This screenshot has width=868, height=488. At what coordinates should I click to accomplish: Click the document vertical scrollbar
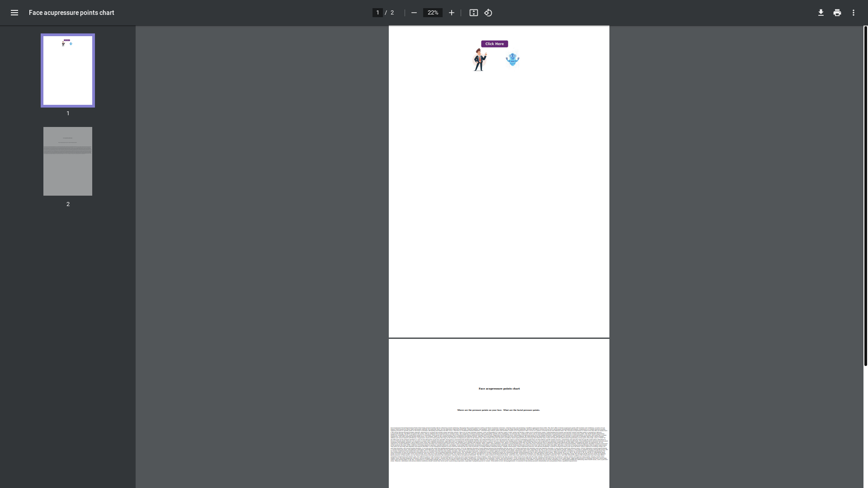tap(865, 196)
